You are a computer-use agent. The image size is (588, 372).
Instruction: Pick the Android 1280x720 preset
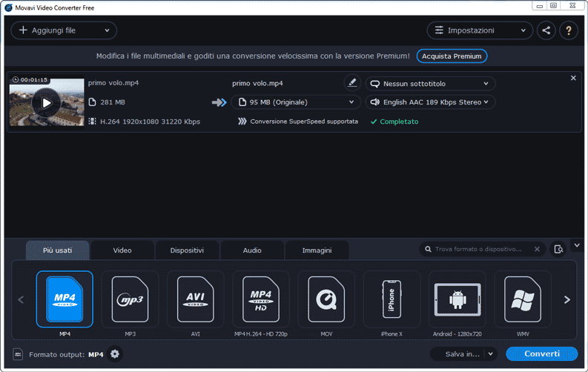(457, 299)
